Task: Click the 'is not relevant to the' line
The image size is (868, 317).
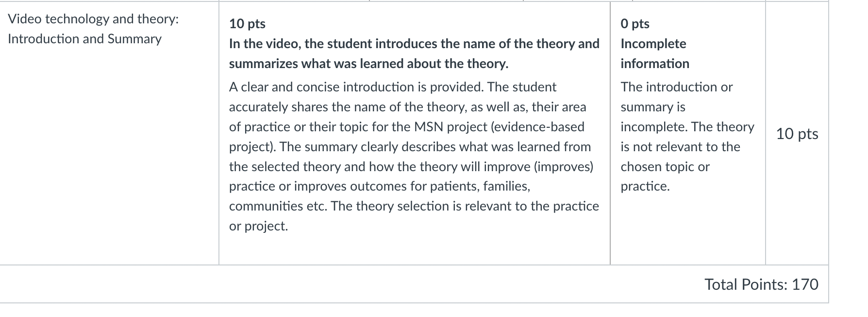Action: coord(681,147)
